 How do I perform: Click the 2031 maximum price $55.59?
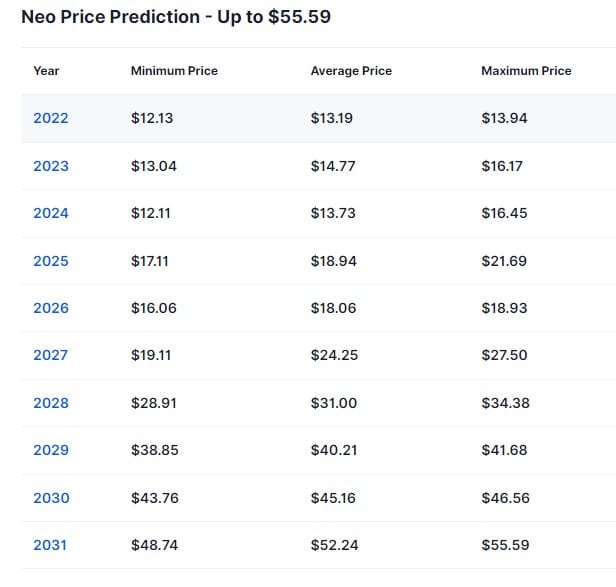[x=505, y=545]
